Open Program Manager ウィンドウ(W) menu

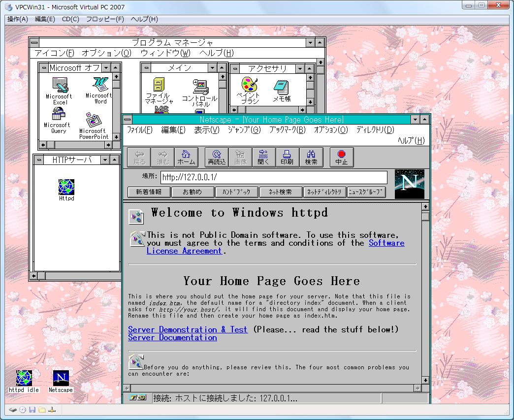165,53
